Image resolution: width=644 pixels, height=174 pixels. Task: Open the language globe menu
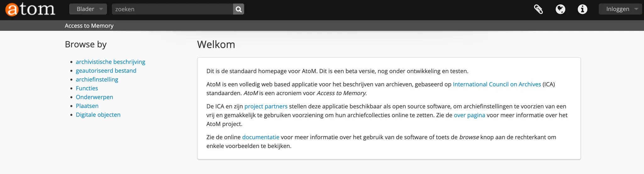pos(560,9)
